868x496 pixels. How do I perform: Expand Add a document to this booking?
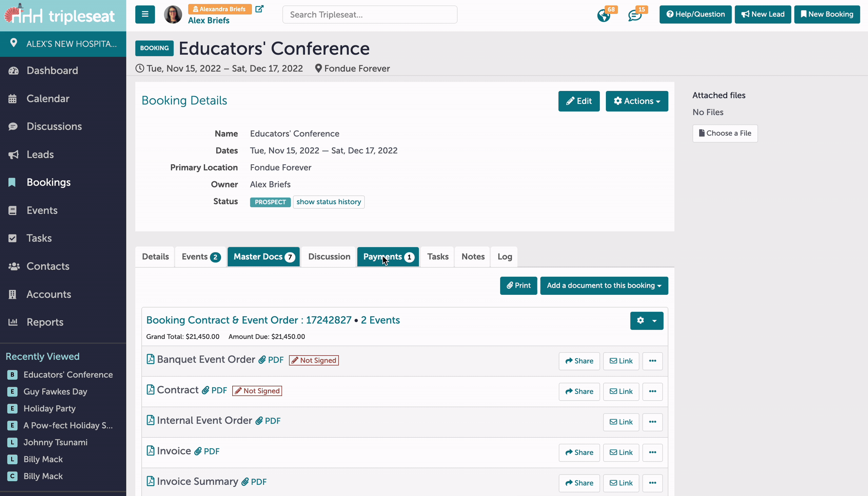(x=604, y=285)
